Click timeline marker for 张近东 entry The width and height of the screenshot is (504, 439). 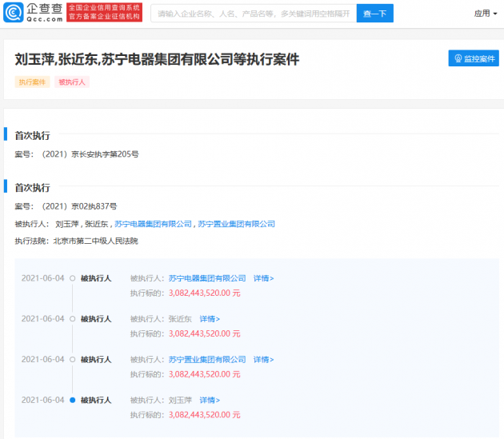[x=73, y=319]
